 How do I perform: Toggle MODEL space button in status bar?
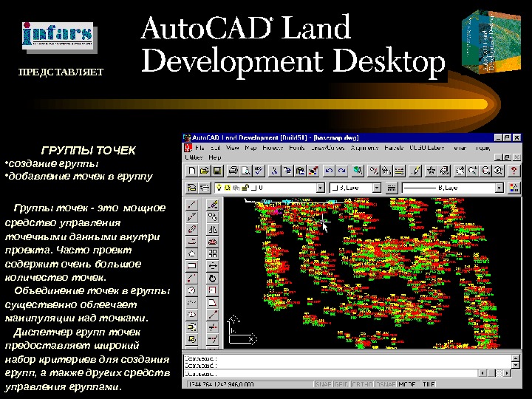point(407,384)
